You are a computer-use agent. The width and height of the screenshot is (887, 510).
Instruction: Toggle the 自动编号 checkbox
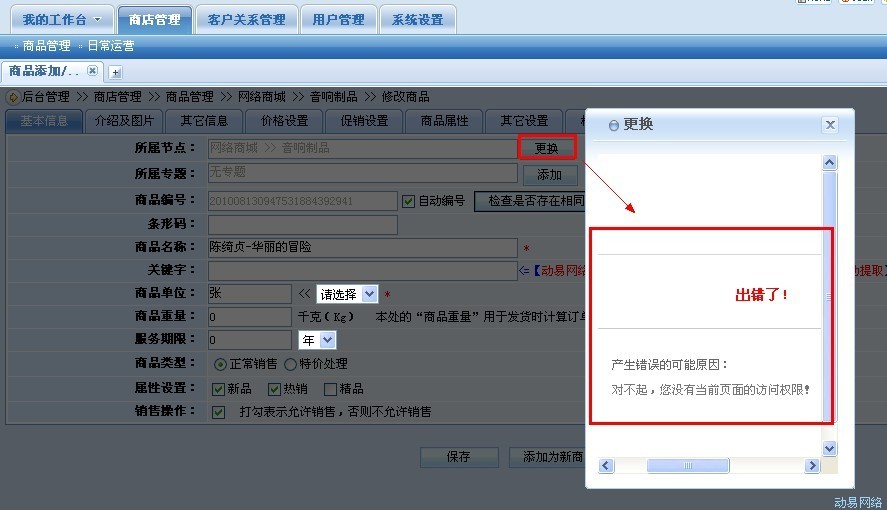click(x=408, y=201)
